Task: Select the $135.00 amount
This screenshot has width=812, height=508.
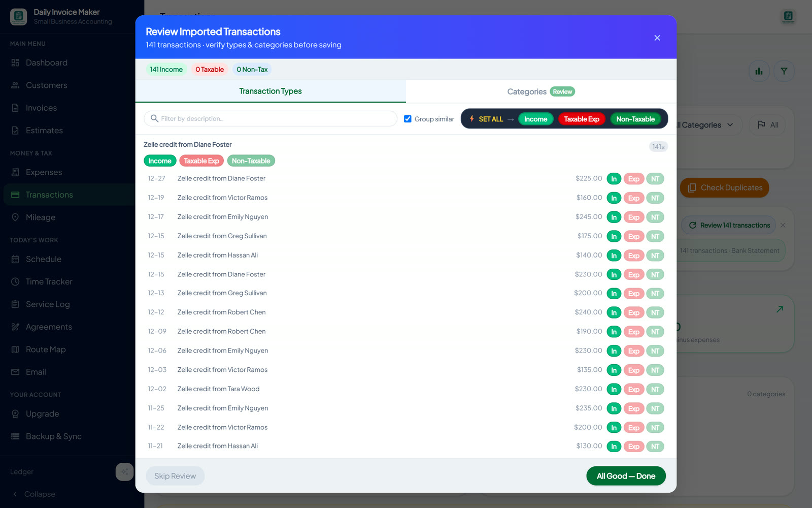Action: (589, 370)
